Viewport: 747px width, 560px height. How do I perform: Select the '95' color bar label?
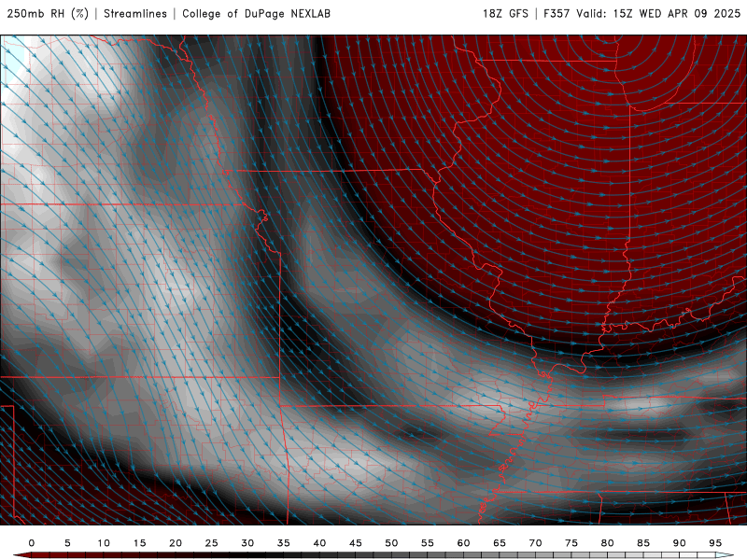(715, 543)
